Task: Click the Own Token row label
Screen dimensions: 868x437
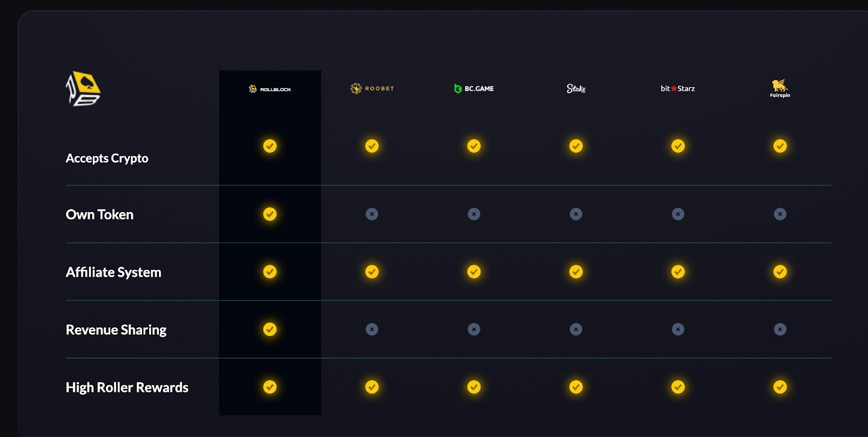Action: pyautogui.click(x=99, y=214)
